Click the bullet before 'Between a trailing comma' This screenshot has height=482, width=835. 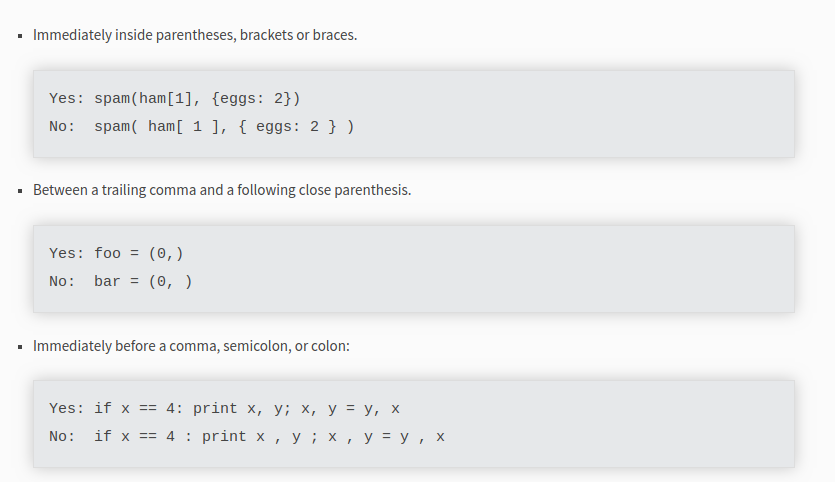click(x=20, y=191)
